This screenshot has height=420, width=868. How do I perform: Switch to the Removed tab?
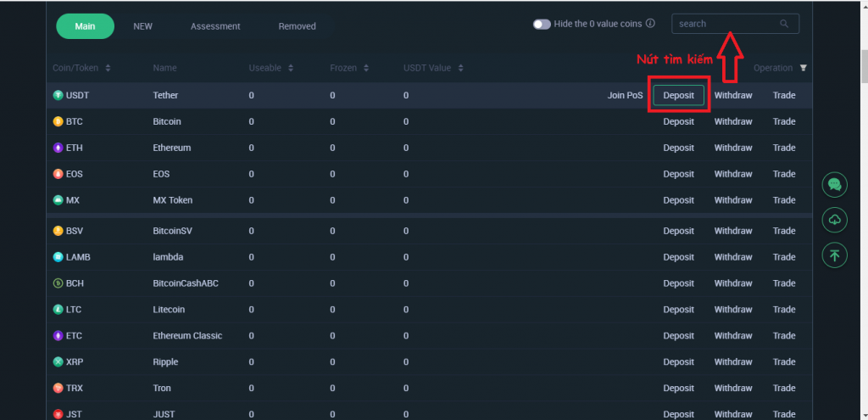(298, 26)
